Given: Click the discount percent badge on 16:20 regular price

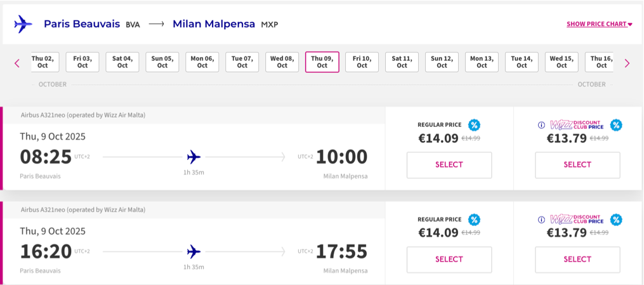Looking at the screenshot, I should tap(474, 220).
